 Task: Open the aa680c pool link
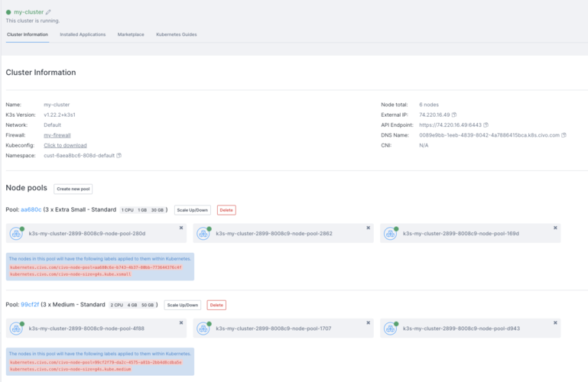click(x=31, y=210)
